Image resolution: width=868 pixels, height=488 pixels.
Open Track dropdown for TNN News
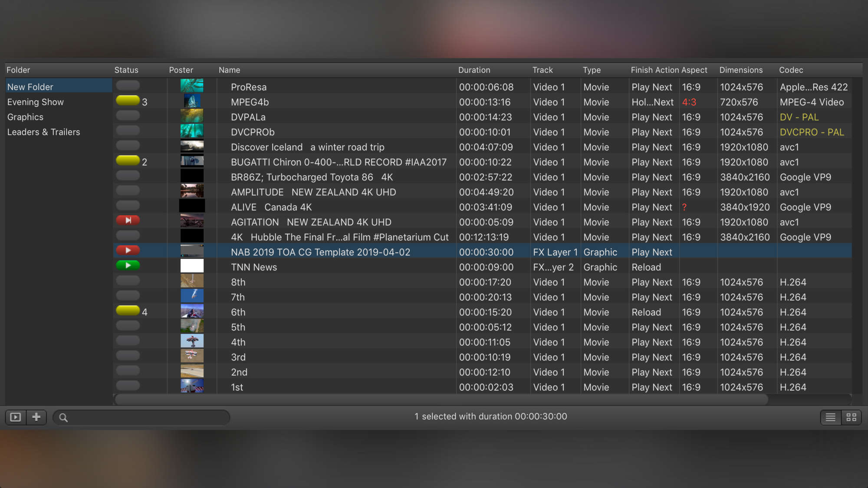(x=553, y=267)
